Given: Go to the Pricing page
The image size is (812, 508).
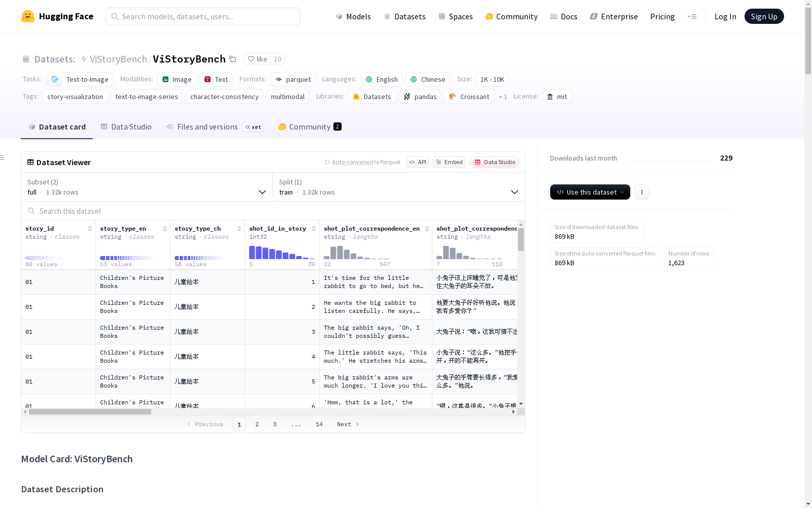Looking at the screenshot, I should 662,16.
